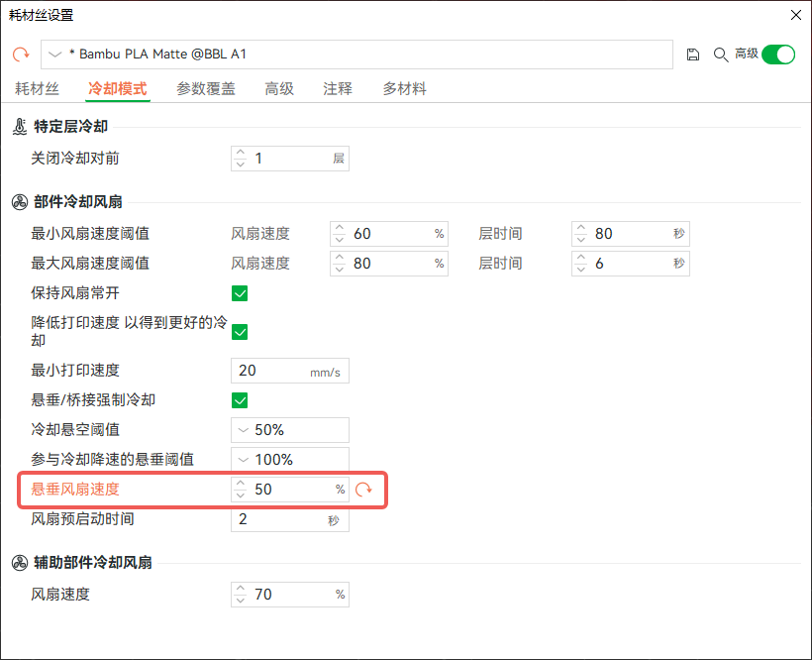Increase 最小风扇速度阈值 layer time 80
This screenshot has width=812, height=660.
[581, 228]
